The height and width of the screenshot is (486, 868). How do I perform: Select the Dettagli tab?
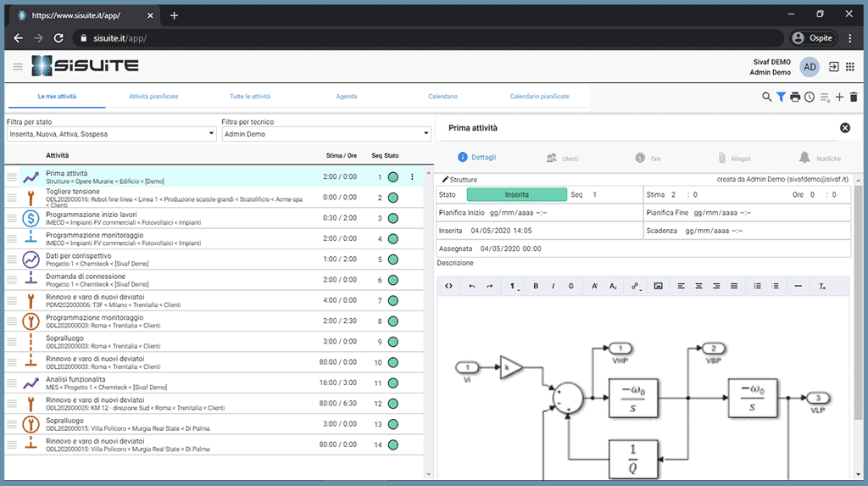click(476, 158)
